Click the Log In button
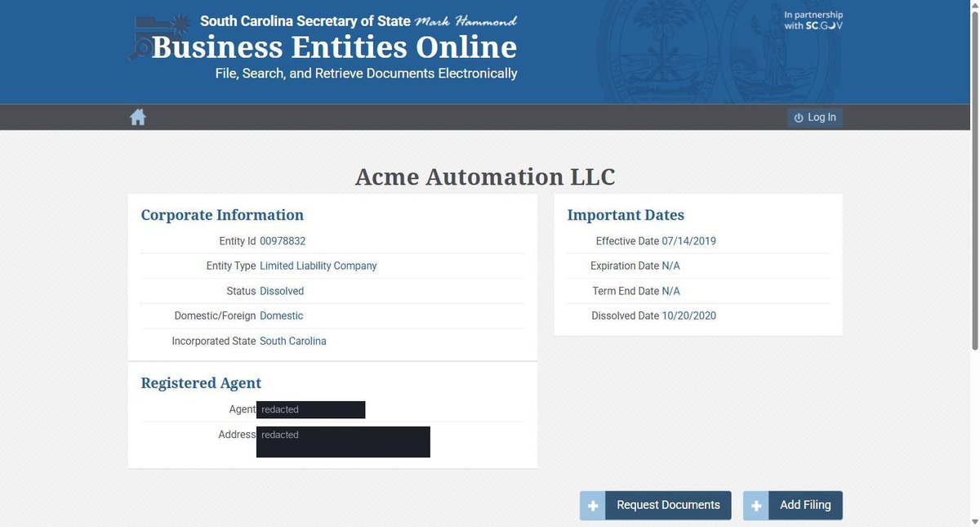 (815, 118)
